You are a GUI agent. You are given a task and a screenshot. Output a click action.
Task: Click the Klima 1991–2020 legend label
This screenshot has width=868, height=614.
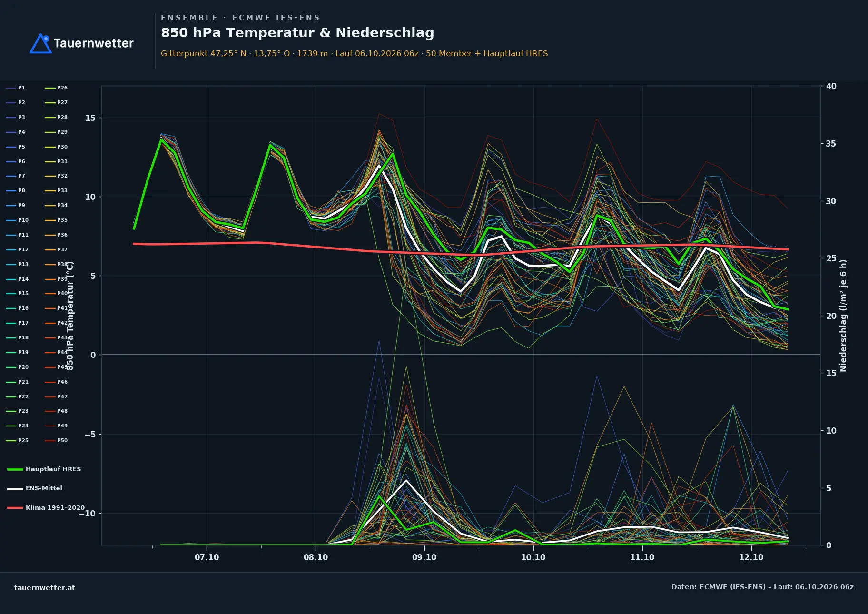click(55, 508)
